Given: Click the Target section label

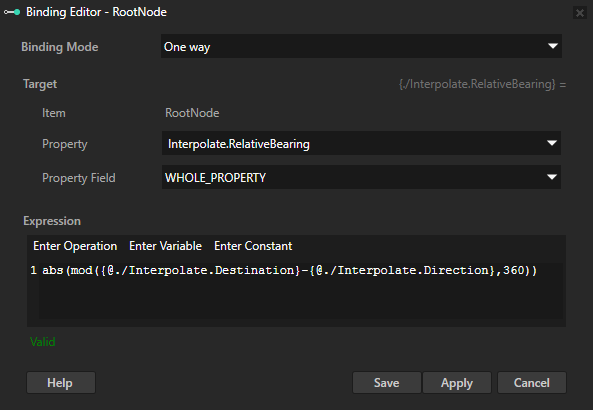Looking at the screenshot, I should coord(40,84).
